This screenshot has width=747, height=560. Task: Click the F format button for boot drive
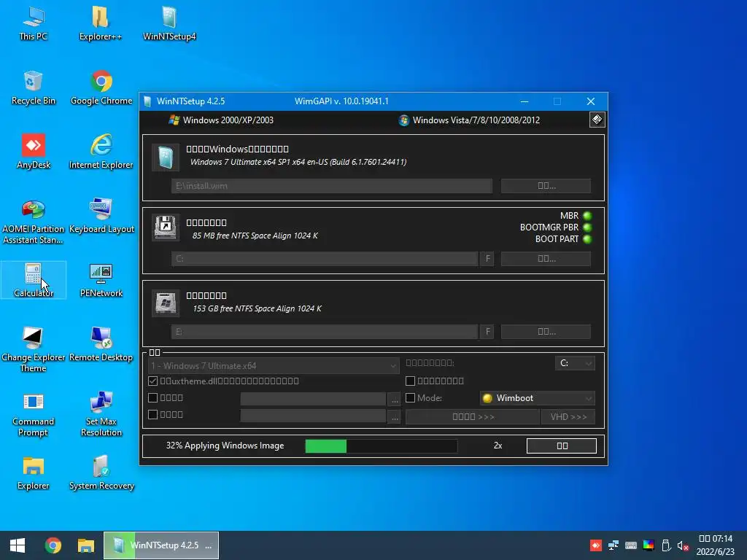point(487,259)
